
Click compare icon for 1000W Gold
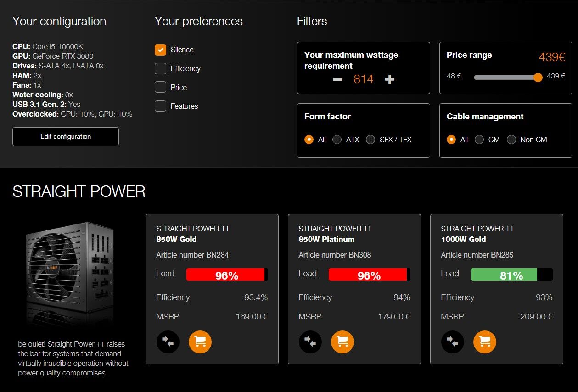452,342
